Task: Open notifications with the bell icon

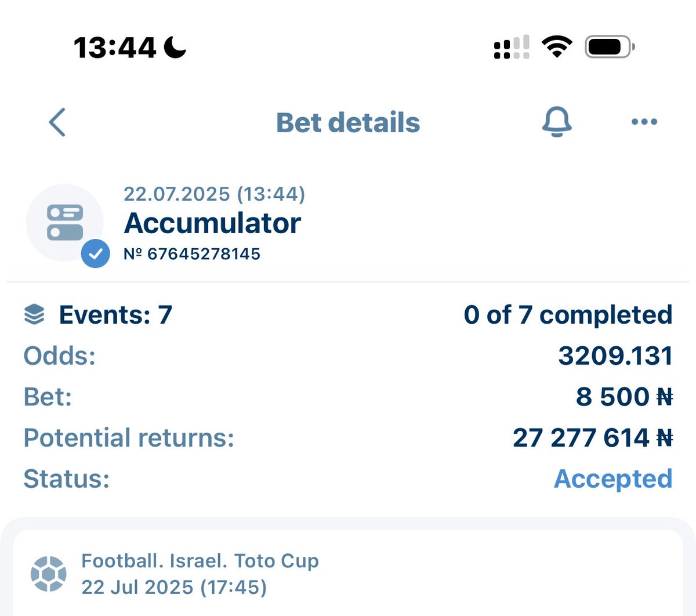Action: pos(557,122)
